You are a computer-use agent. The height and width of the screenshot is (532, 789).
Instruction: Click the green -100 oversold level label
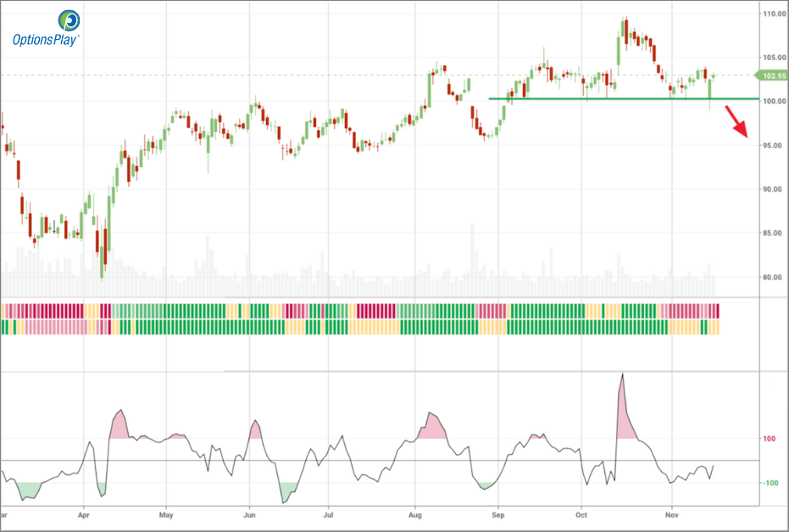[x=770, y=483]
